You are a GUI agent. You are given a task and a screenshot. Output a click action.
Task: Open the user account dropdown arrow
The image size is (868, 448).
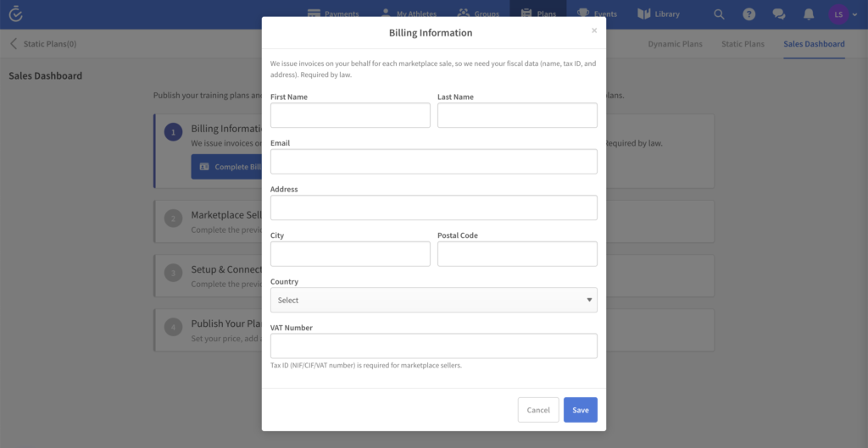tap(855, 14)
